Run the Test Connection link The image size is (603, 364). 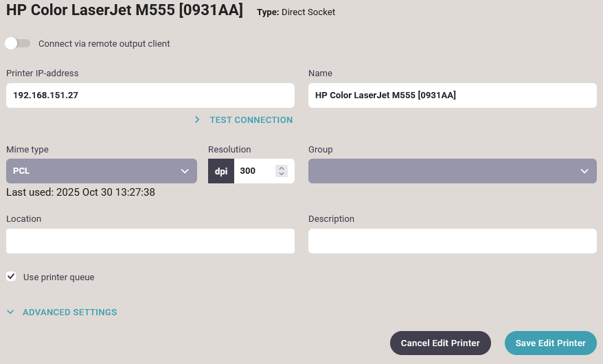[251, 120]
